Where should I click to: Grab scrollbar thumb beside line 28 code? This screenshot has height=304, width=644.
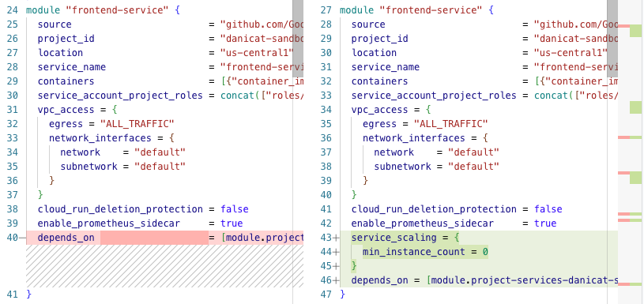[x=612, y=39]
